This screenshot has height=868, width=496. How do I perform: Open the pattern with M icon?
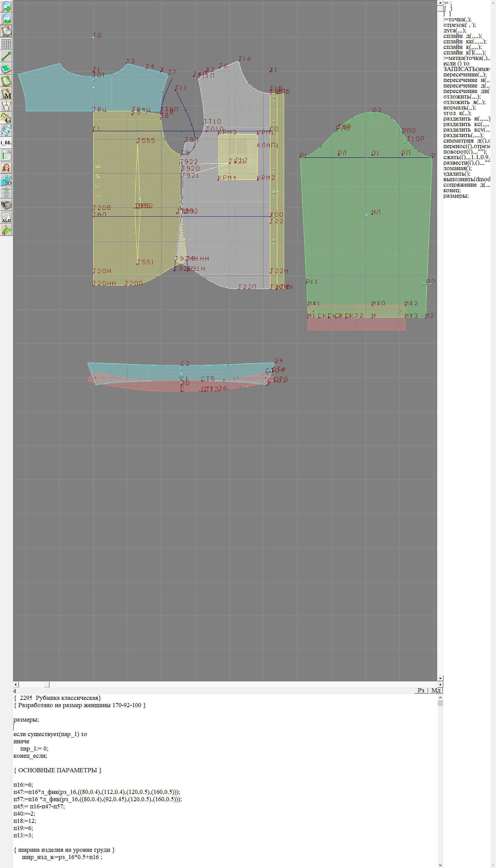pos(6,94)
